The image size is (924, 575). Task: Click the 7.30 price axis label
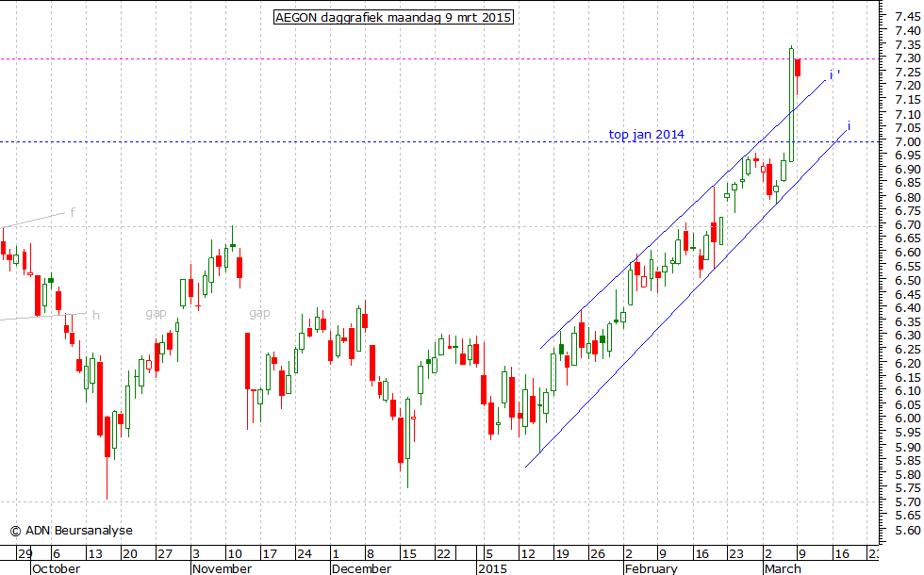click(x=907, y=57)
